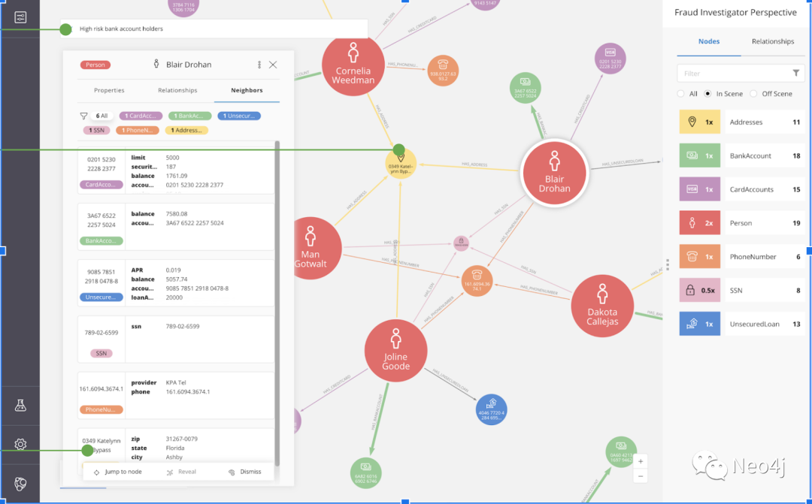Click the help icon at sidebar bottom
The height and width of the screenshot is (504, 812).
tap(20, 484)
